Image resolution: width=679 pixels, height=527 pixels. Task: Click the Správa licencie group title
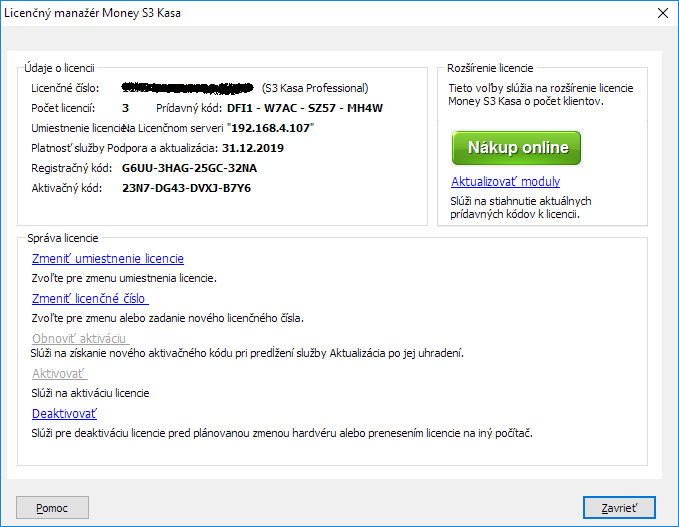(x=63, y=238)
